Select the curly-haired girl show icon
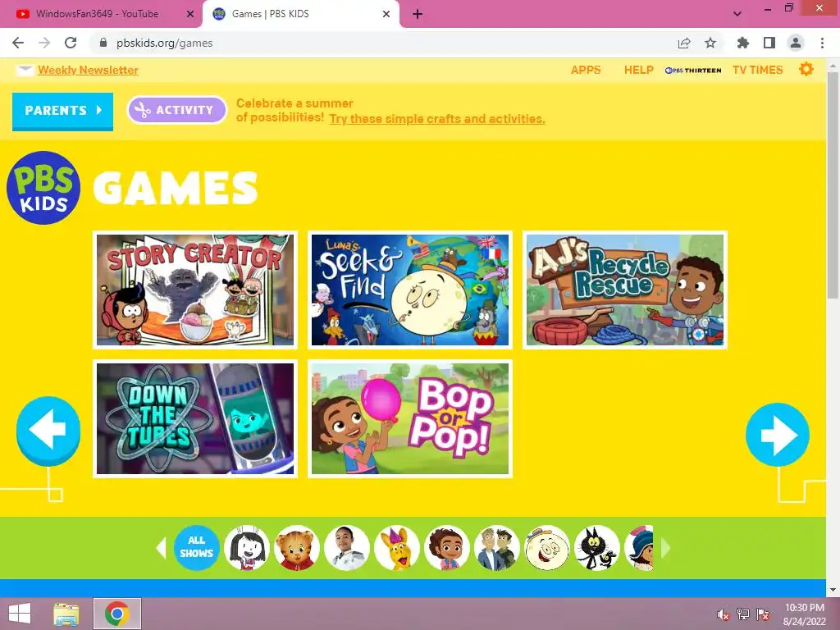This screenshot has height=630, width=840. [x=447, y=547]
